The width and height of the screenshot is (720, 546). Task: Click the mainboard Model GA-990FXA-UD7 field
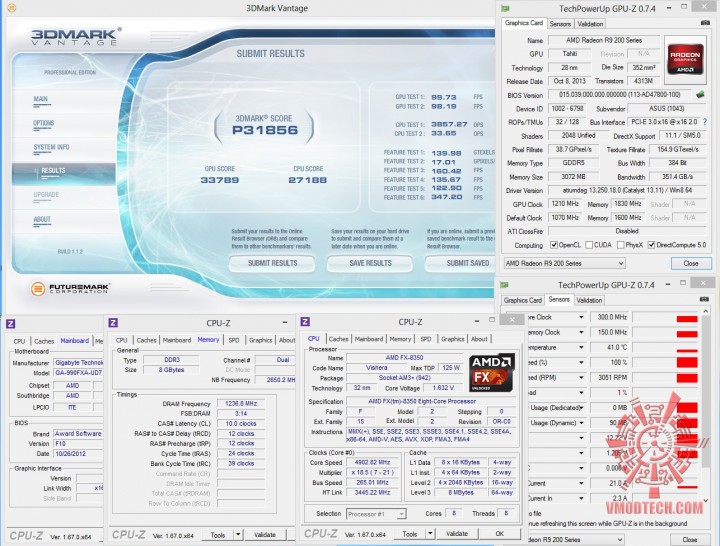coord(78,373)
